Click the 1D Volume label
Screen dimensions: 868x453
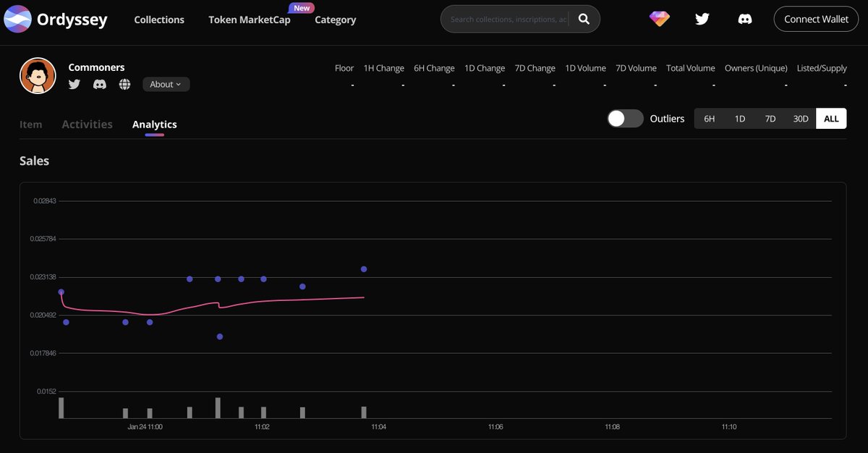coord(585,68)
